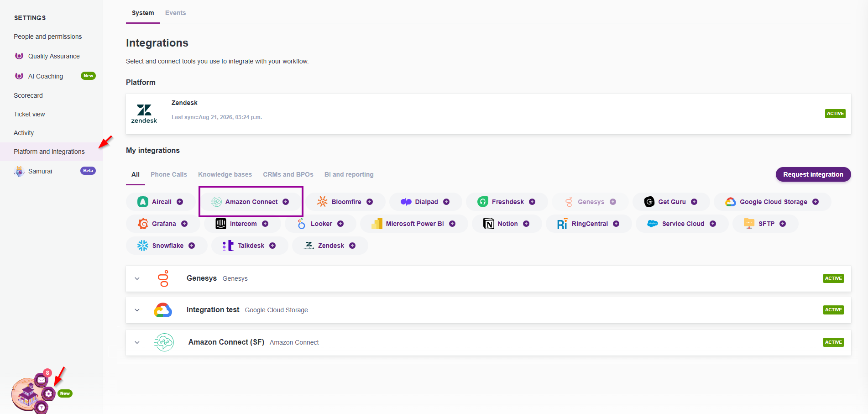Expand the Genesys integration row
Image resolution: width=868 pixels, height=414 pixels.
coord(137,278)
